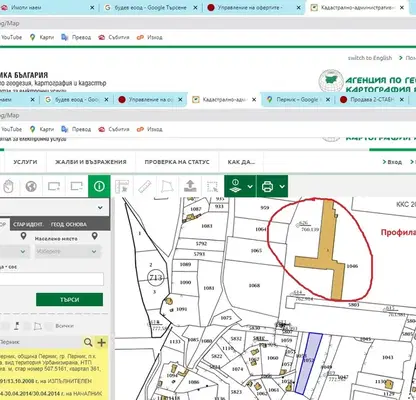
Task: Toggle the Всички filter checkbox
Action: (x=49, y=326)
